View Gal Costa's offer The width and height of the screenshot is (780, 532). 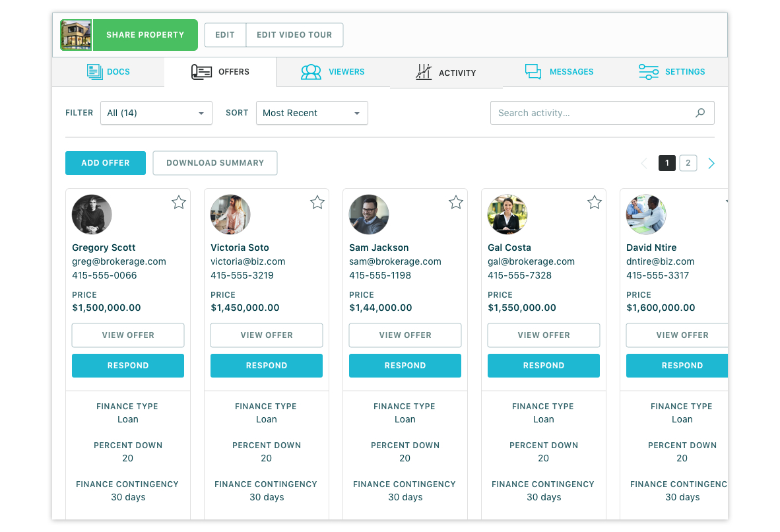tap(544, 335)
